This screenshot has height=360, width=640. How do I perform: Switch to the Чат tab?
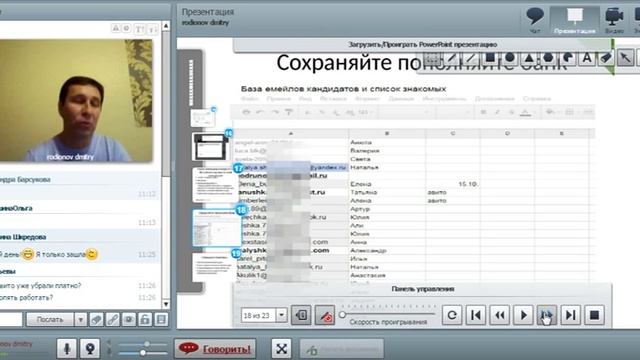point(534,20)
